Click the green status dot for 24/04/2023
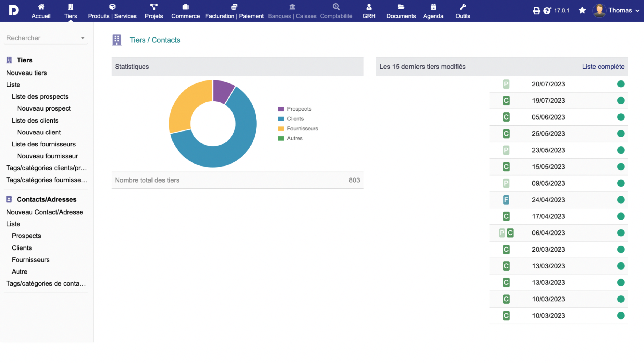The image size is (644, 363). [621, 200]
